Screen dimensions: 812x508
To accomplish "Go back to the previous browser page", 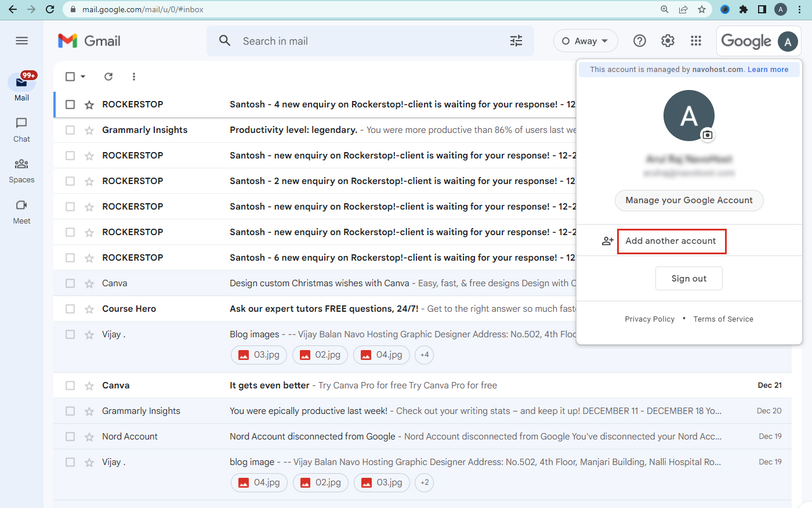I will (x=13, y=9).
